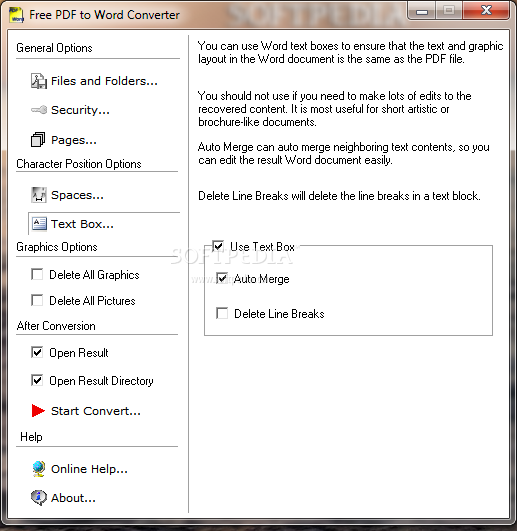Click the Text Box icon
This screenshot has height=531, width=517.
(x=39, y=224)
